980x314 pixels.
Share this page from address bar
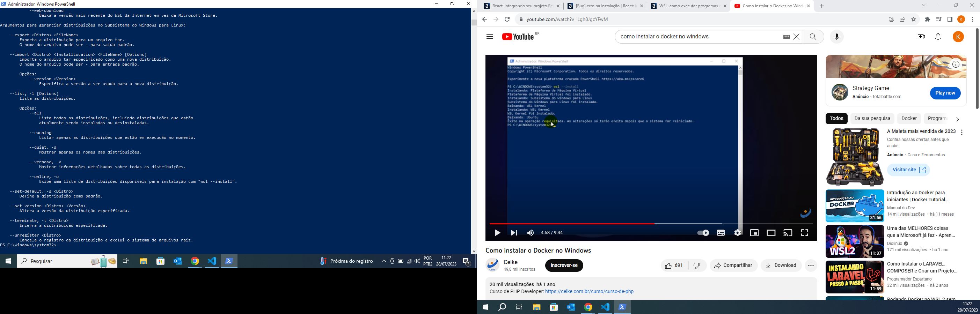pos(902,20)
